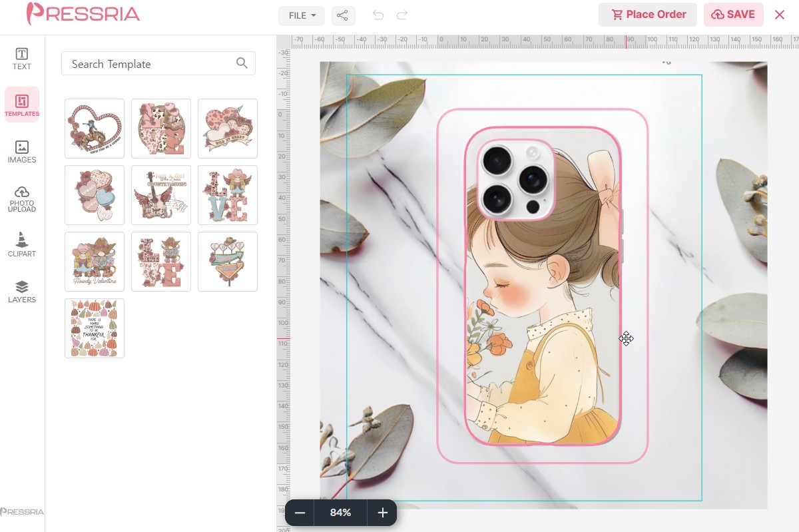Viewport: 799px width, 532px height.
Task: Open the Layers panel
Action: tap(22, 292)
